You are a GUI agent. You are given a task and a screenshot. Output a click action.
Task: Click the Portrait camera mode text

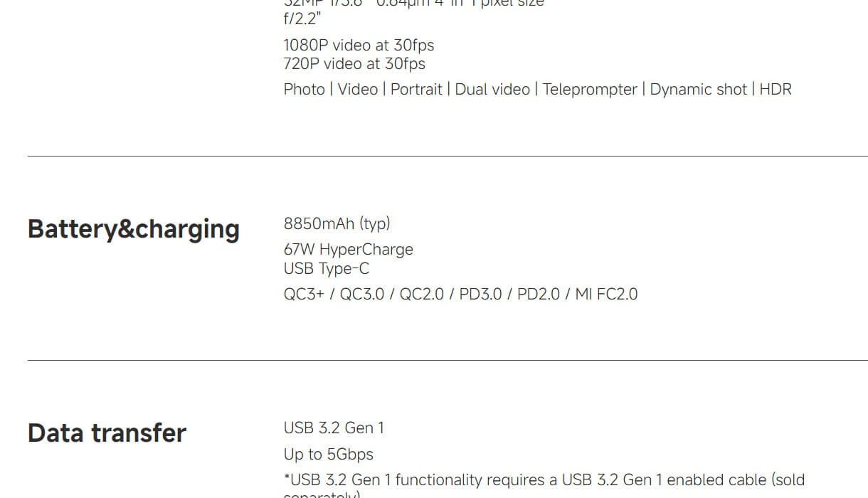416,89
